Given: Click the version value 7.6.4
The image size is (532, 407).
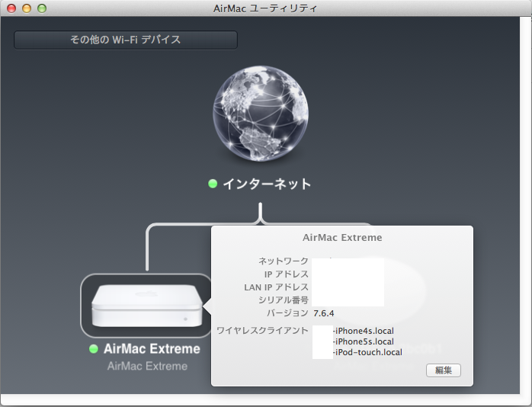Looking at the screenshot, I should [324, 313].
